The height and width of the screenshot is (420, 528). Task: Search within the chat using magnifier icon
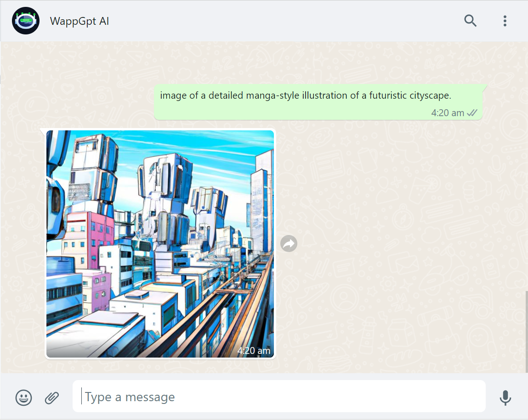[470, 21]
